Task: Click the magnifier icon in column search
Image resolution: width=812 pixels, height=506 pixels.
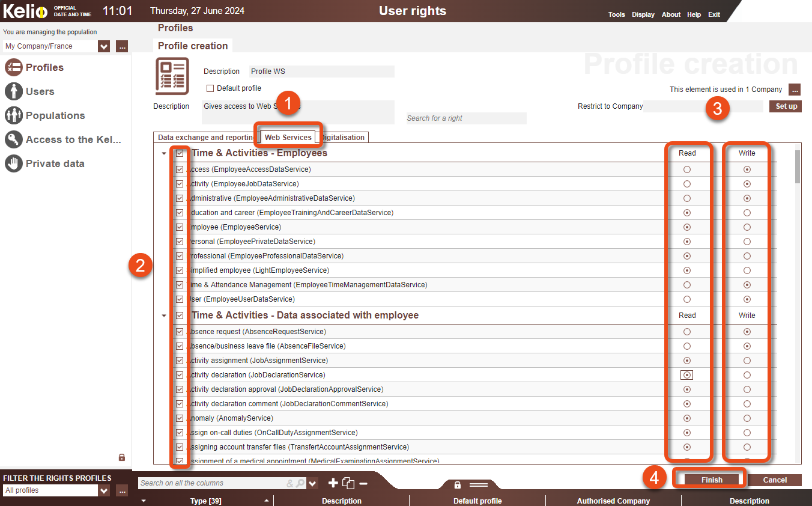Action: pos(300,483)
